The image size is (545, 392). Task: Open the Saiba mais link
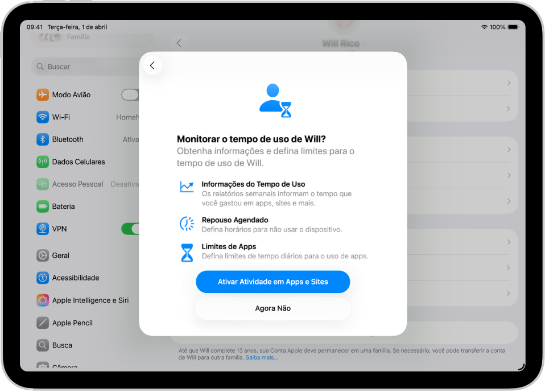(262, 357)
